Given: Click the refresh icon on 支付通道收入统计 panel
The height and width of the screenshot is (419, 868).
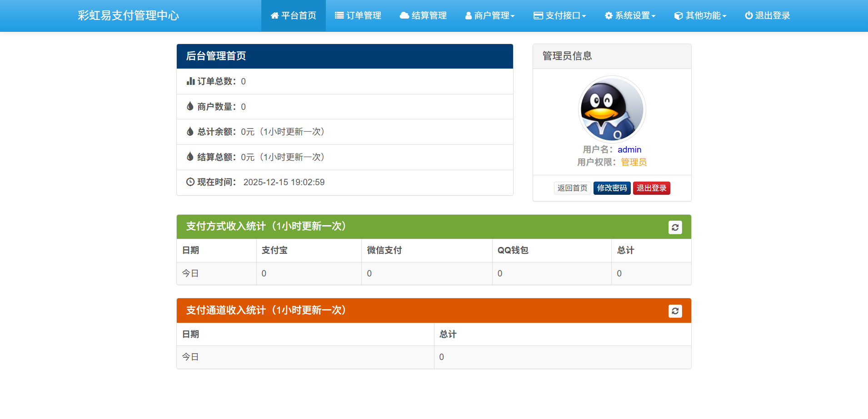Looking at the screenshot, I should (x=675, y=311).
